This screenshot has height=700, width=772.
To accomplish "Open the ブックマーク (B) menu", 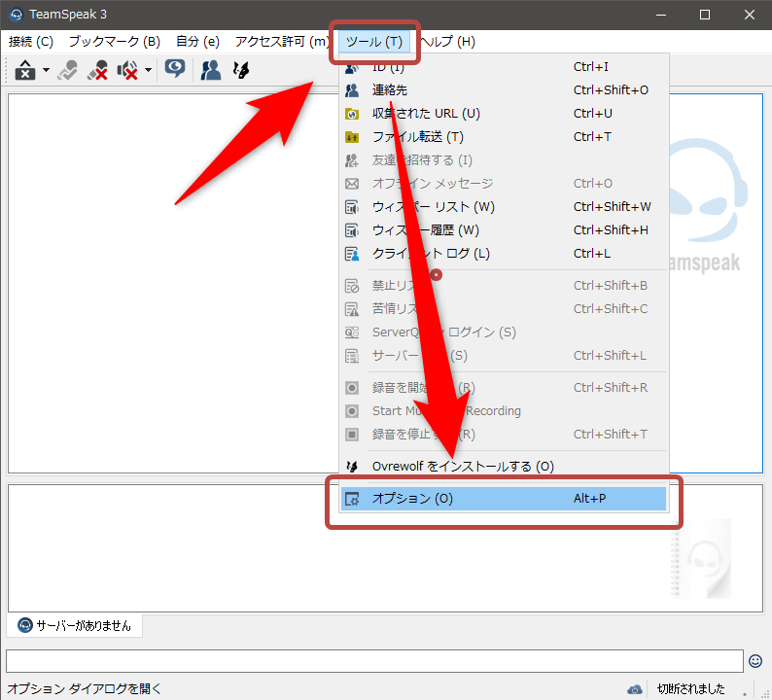I will [114, 42].
